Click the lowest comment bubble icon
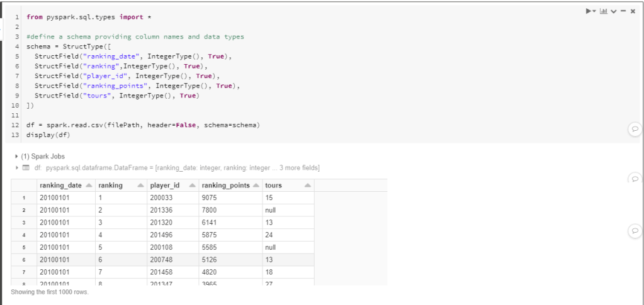This screenshot has width=644, height=305. coord(635,231)
